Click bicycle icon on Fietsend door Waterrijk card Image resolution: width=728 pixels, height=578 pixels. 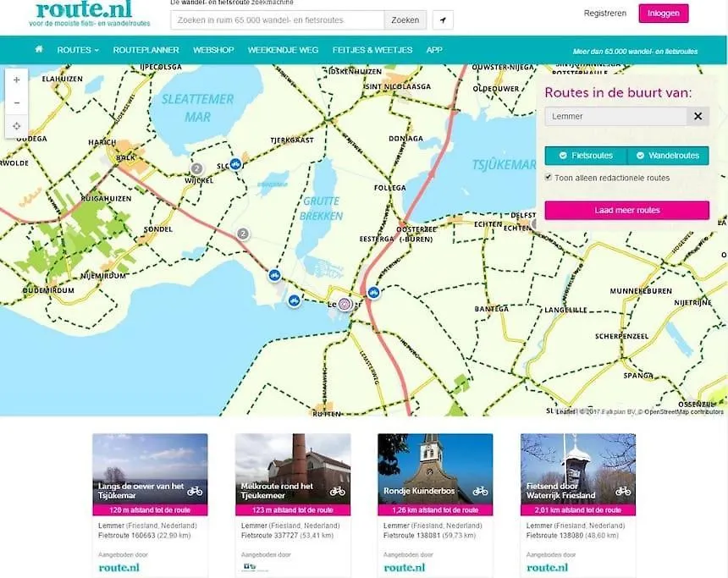pyautogui.click(x=623, y=491)
